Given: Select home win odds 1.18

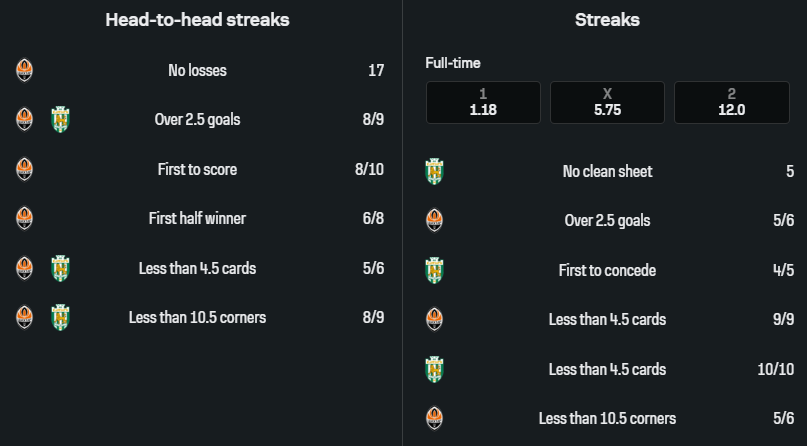Looking at the screenshot, I should (x=483, y=103).
